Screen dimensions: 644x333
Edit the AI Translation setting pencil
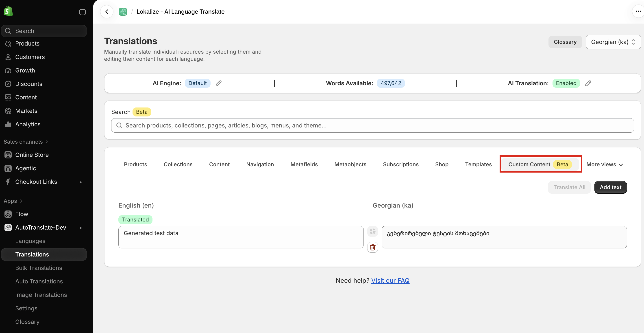click(x=588, y=83)
